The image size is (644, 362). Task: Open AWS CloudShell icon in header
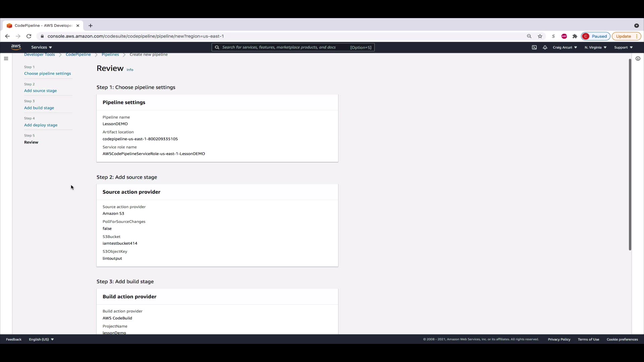pyautogui.click(x=534, y=47)
